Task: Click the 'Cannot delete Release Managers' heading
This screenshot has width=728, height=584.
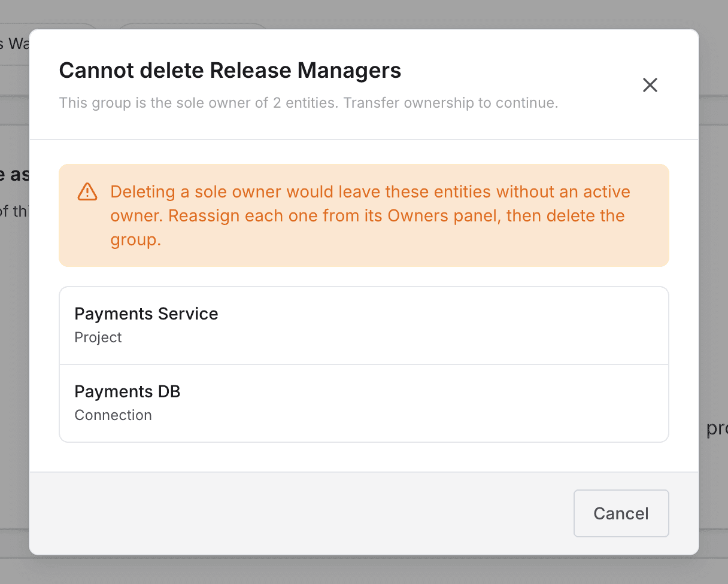Action: (230, 71)
